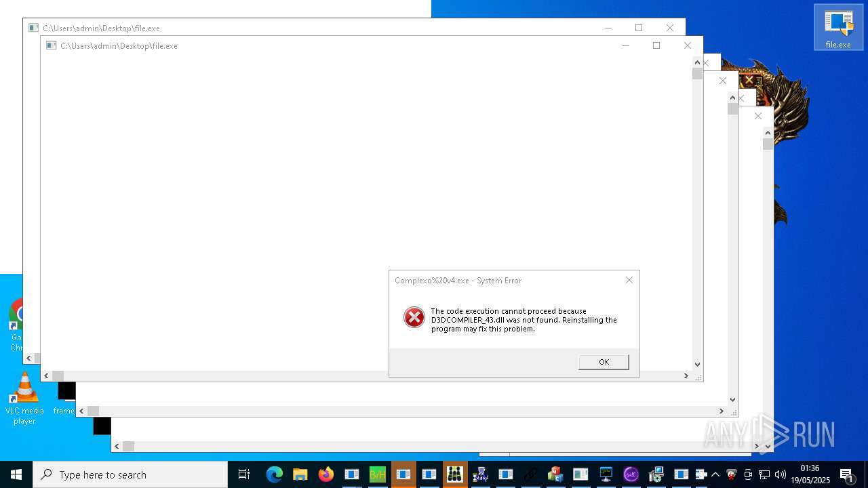Image resolution: width=868 pixels, height=488 pixels.
Task: Click front file.exe window's horizontal scrollbar thumb
Action: click(58, 375)
